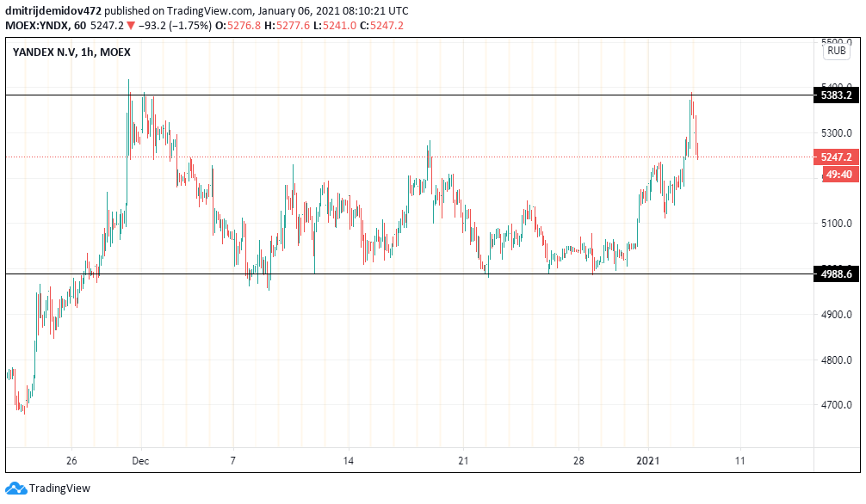Click the YANDEX N.V, 1h, MOEX title
The image size is (866, 504).
pos(71,52)
